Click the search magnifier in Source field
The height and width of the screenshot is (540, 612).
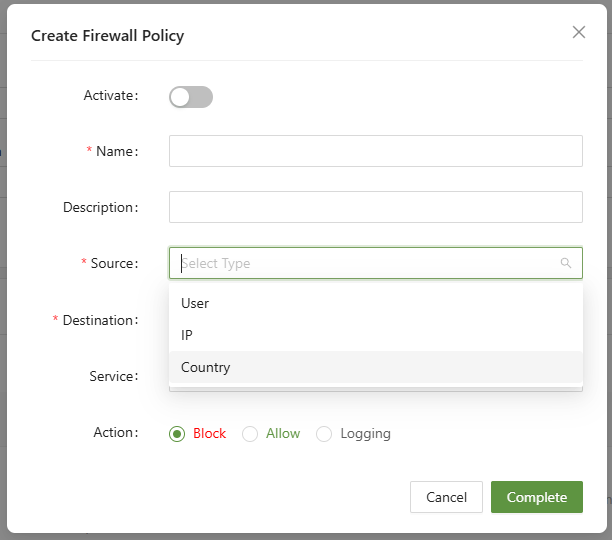pyautogui.click(x=566, y=264)
